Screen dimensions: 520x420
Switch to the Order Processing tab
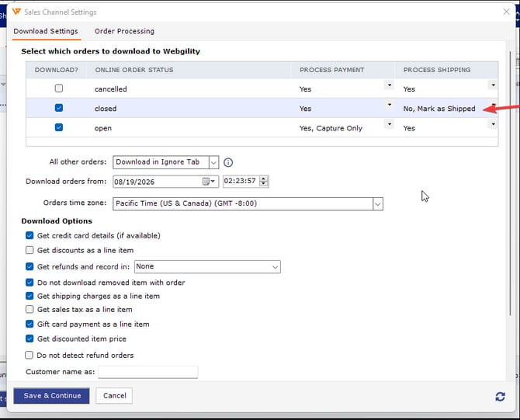[124, 31]
